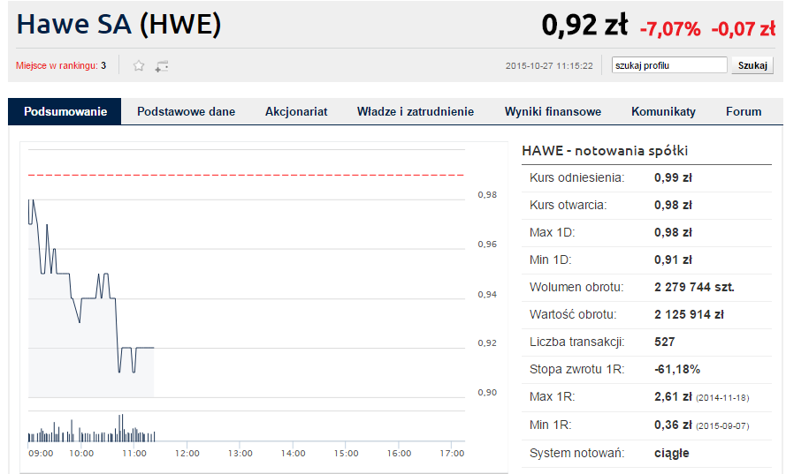The height and width of the screenshot is (474, 786).
Task: Click the red dashed reference price line
Action: tap(246, 175)
